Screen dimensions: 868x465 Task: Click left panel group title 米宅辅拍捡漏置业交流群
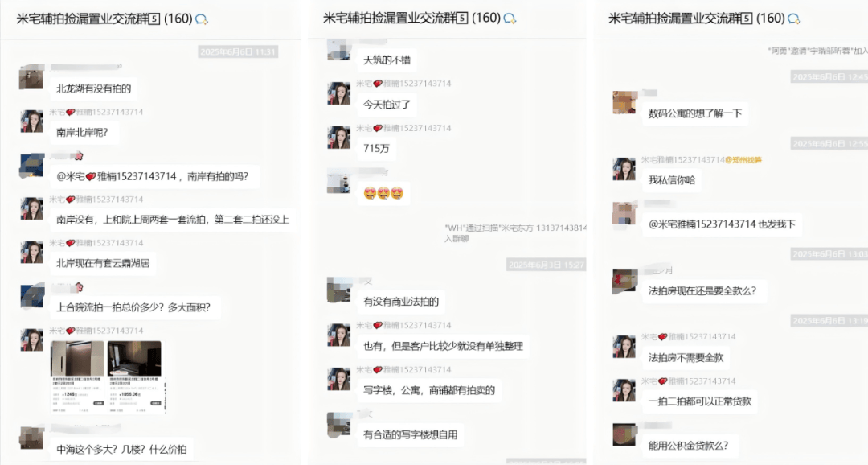click(x=88, y=19)
